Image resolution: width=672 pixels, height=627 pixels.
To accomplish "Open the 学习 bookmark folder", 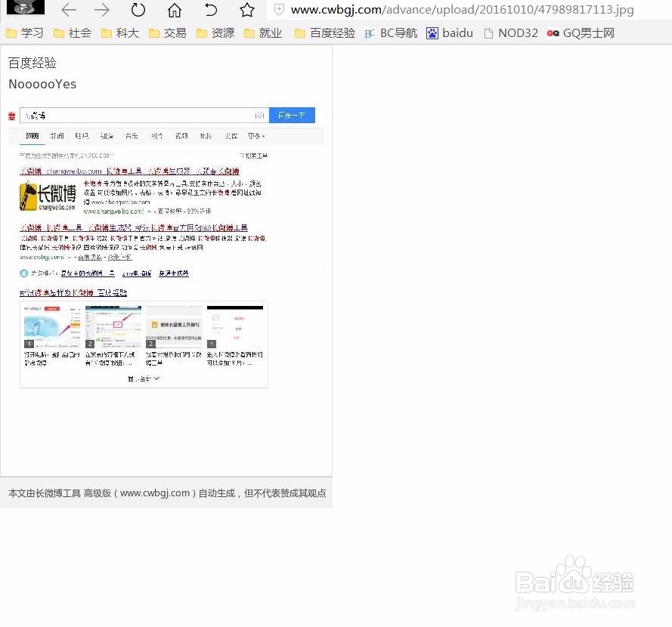I will tap(25, 33).
